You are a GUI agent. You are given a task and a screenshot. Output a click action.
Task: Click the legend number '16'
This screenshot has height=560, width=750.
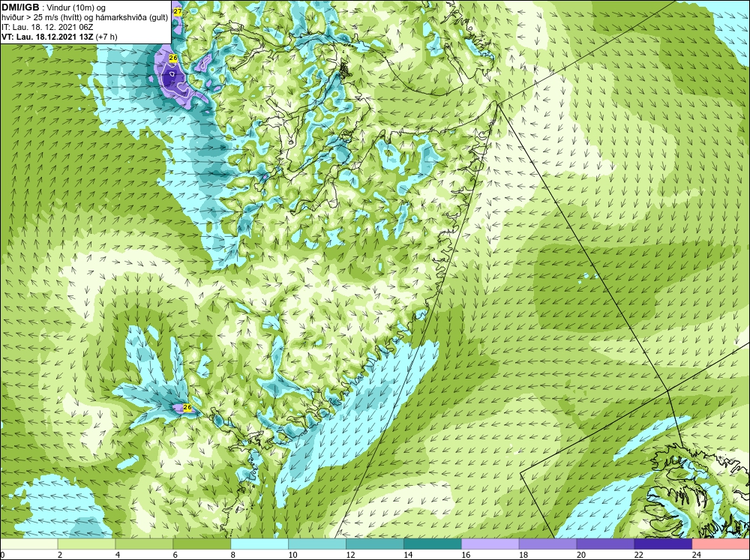coord(466,555)
